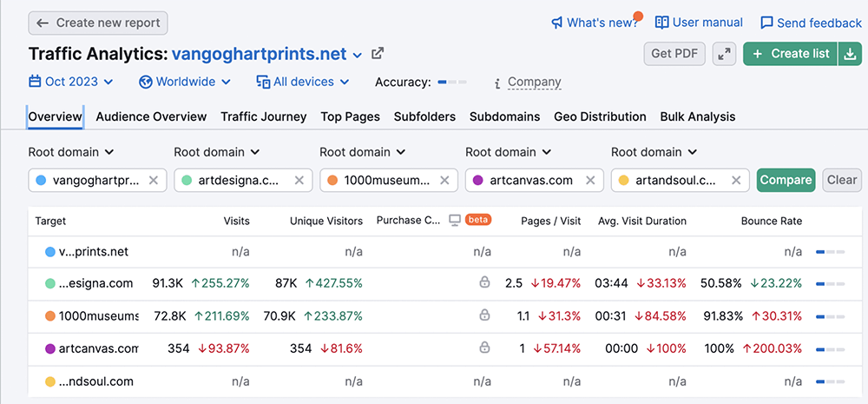
Task: Click the desktop monitor icon near beta
Action: click(x=455, y=221)
